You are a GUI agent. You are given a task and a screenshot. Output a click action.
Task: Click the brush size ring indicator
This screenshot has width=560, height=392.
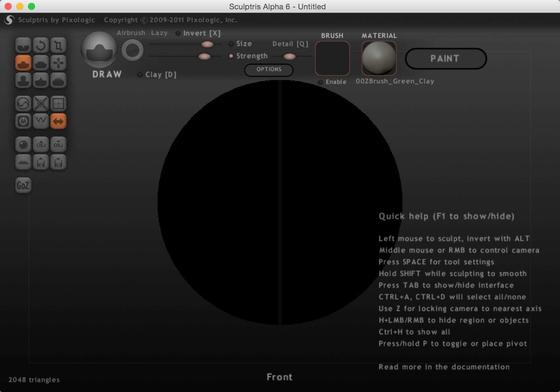(x=132, y=50)
